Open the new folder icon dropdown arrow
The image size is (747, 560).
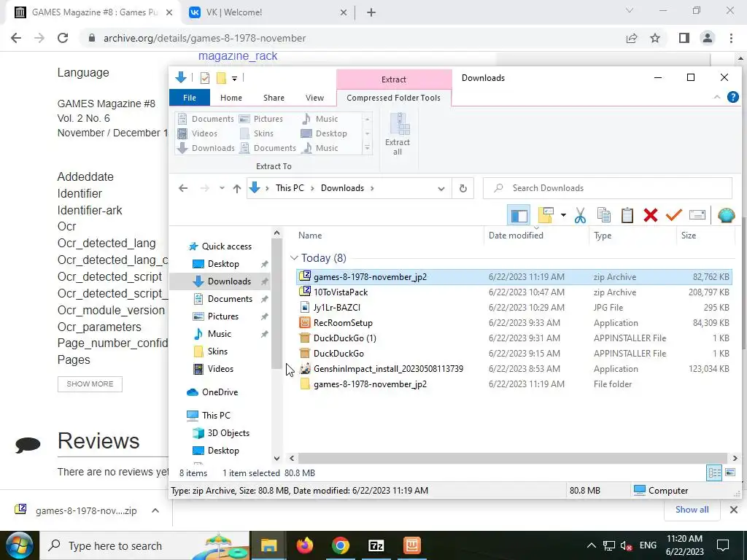click(x=563, y=215)
